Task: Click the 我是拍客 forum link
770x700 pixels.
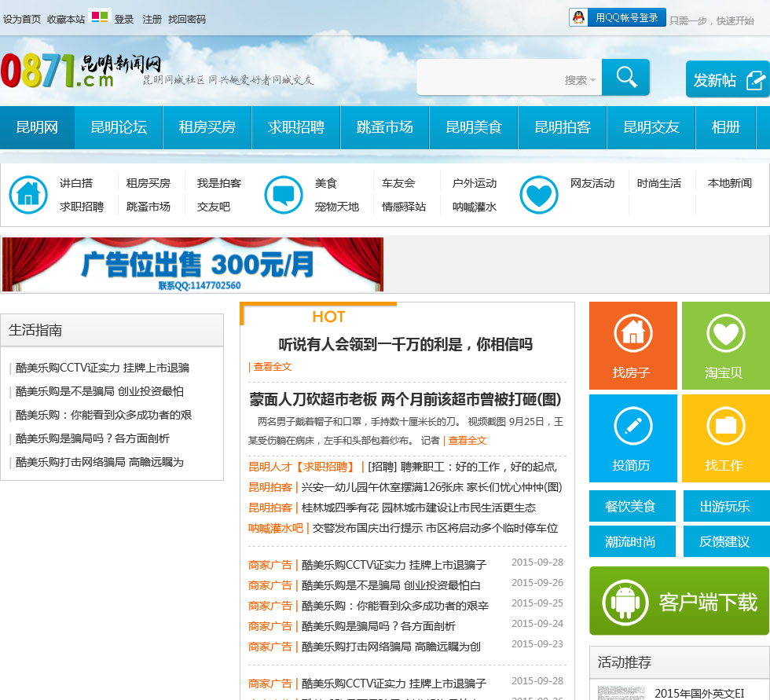Action: tap(219, 183)
